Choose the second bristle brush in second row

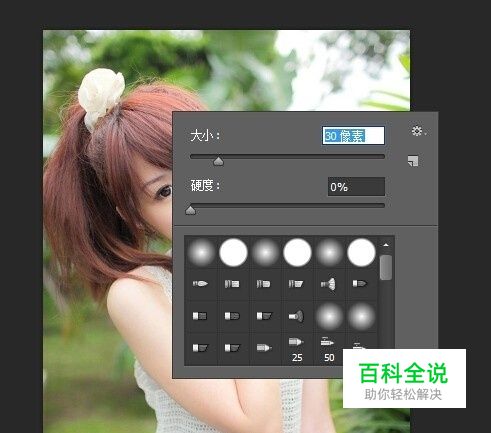click(232, 284)
